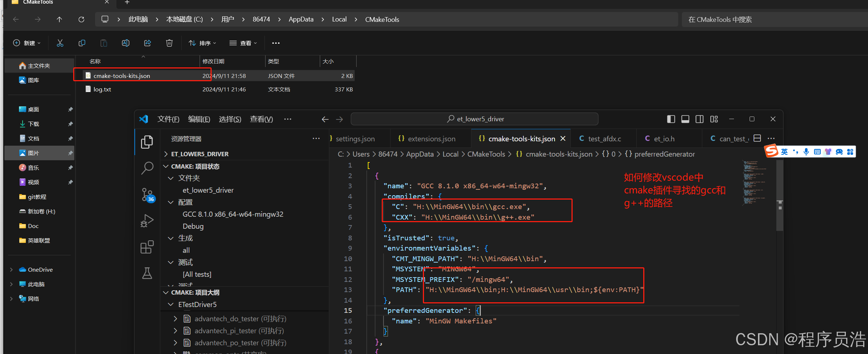The width and height of the screenshot is (868, 354).
Task: Open the Run and Debug view
Action: coord(147,221)
